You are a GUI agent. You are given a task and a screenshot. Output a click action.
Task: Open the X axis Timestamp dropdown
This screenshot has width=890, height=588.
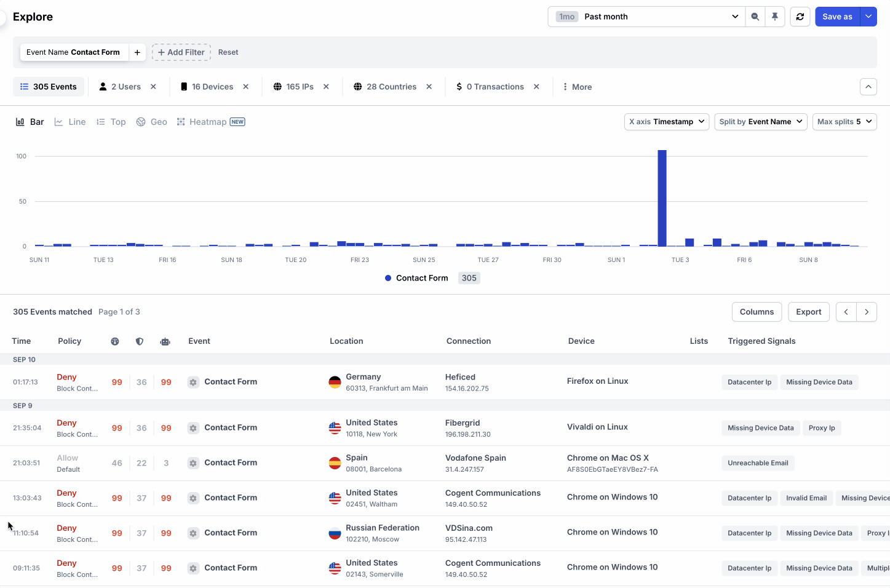tap(666, 122)
